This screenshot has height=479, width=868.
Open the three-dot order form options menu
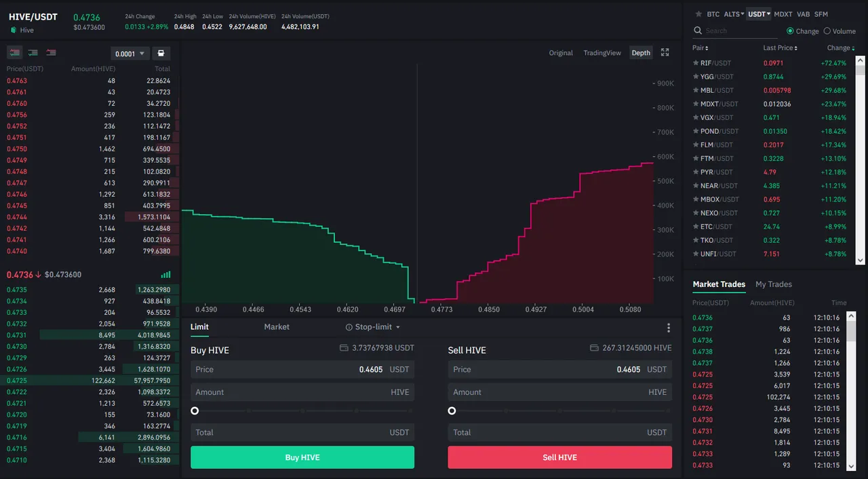669,328
